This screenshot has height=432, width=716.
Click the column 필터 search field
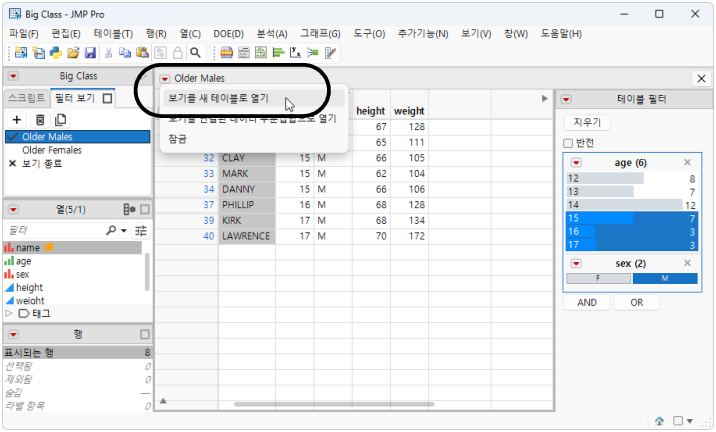[56, 231]
